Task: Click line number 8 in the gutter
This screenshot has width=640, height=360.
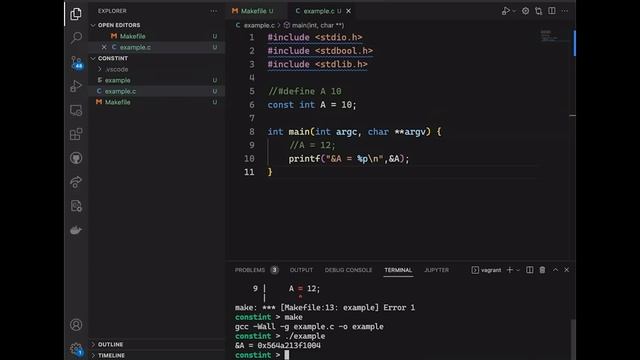Action: click(x=252, y=132)
